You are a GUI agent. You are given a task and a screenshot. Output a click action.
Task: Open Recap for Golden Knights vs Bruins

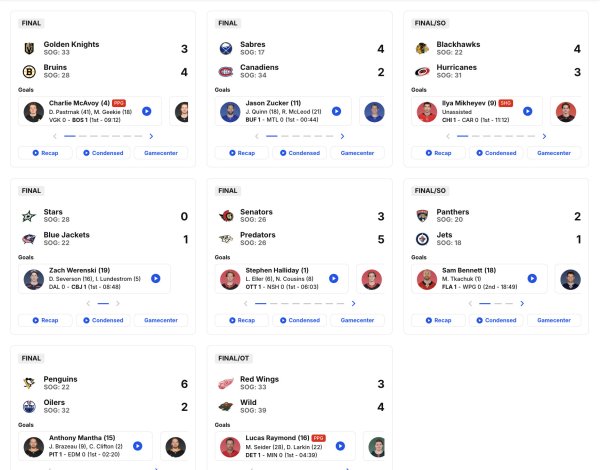click(46, 153)
